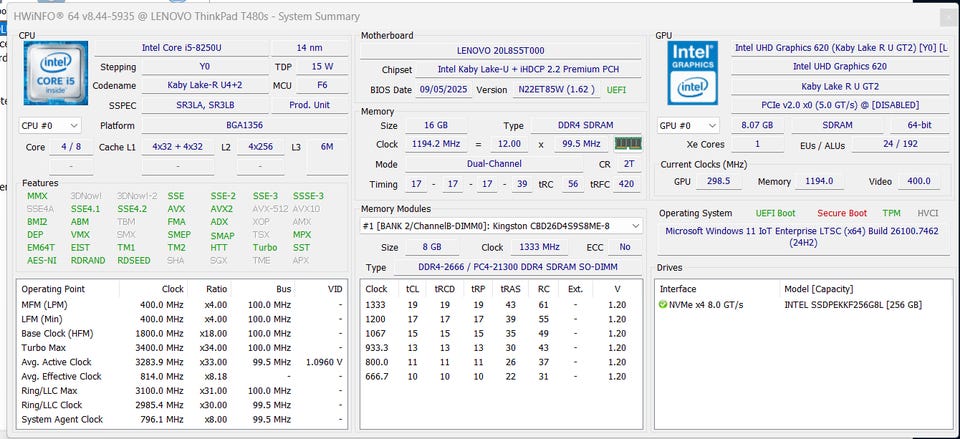The width and height of the screenshot is (960, 439).
Task: Click the INTEL SSDPEKKF256G8L drive entry
Action: [853, 305]
